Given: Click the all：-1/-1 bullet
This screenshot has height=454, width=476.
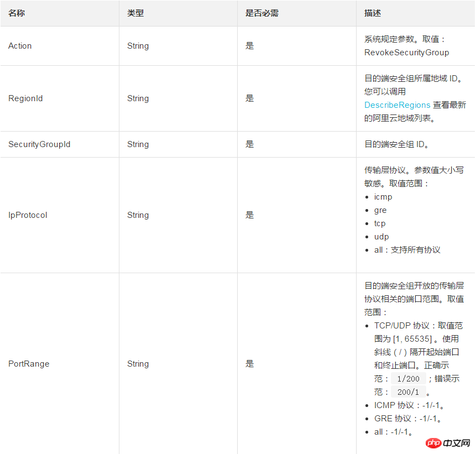Looking at the screenshot, I should [394, 432].
